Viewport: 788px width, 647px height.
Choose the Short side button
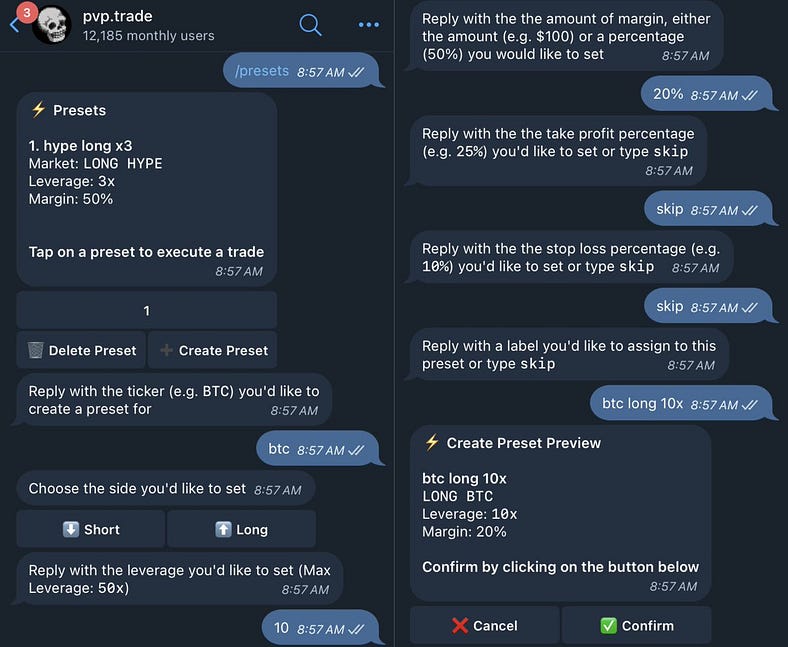[x=90, y=529]
